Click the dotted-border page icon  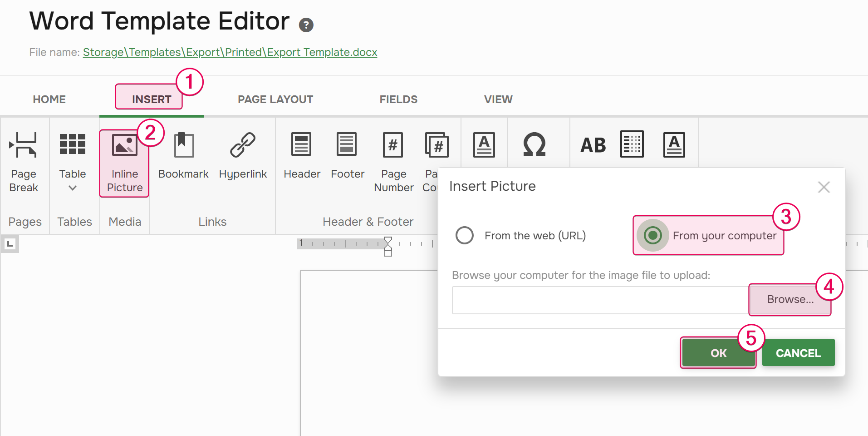(x=632, y=144)
